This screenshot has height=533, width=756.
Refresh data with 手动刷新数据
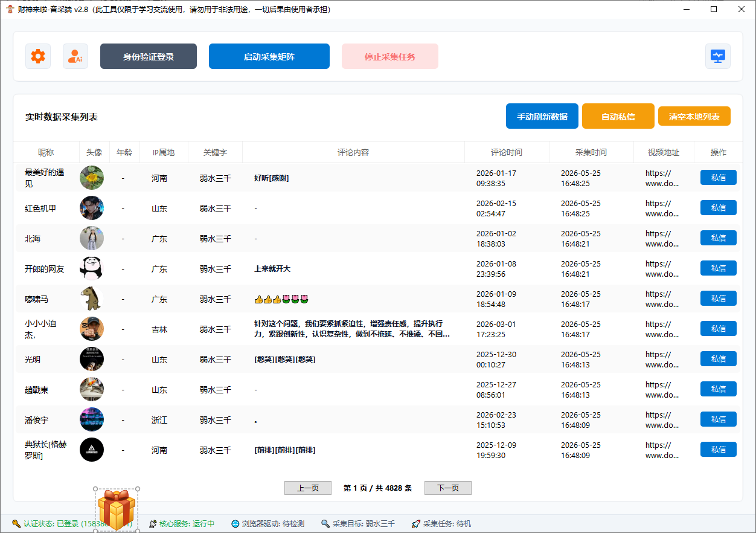coord(542,116)
